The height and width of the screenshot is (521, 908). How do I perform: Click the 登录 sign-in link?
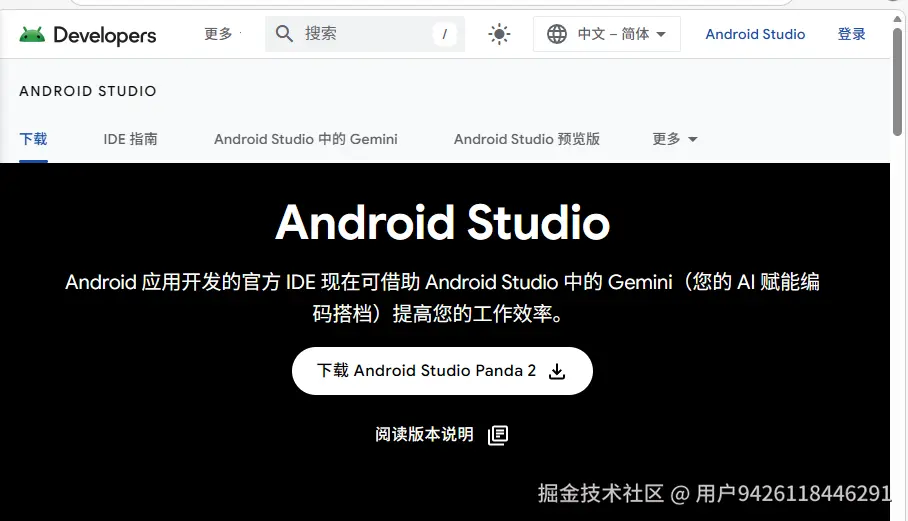tap(851, 34)
